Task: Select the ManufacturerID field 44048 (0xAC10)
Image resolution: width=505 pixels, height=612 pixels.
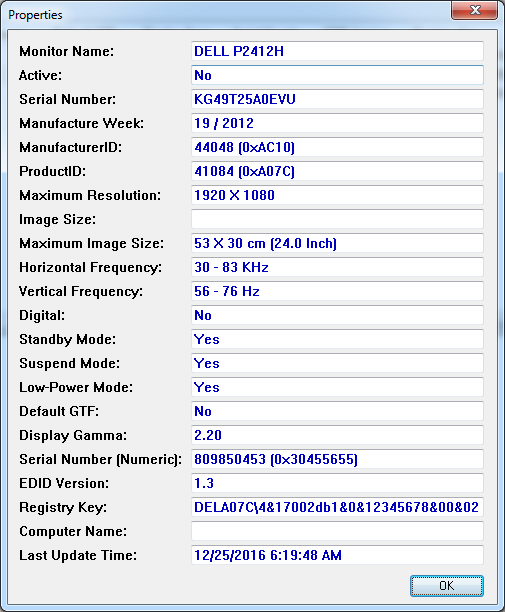Action: [337, 147]
